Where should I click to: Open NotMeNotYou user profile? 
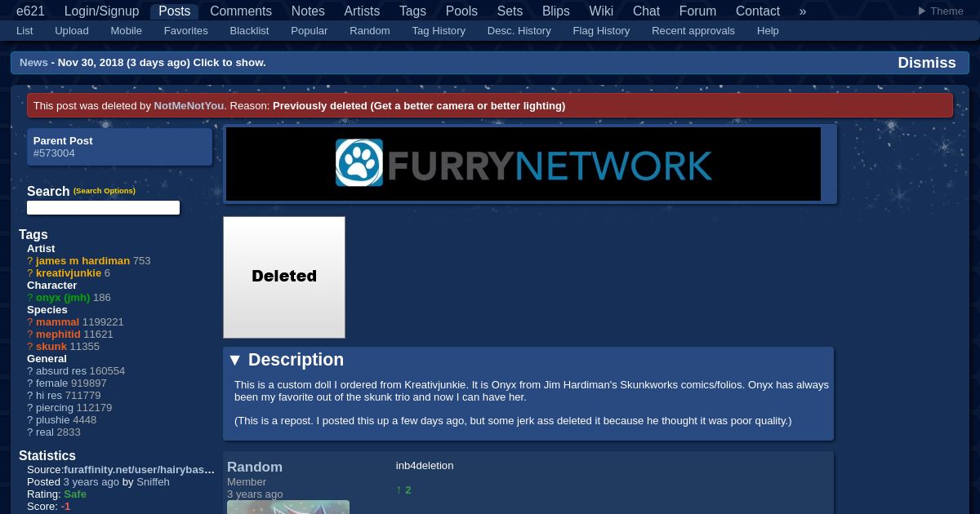(x=189, y=106)
